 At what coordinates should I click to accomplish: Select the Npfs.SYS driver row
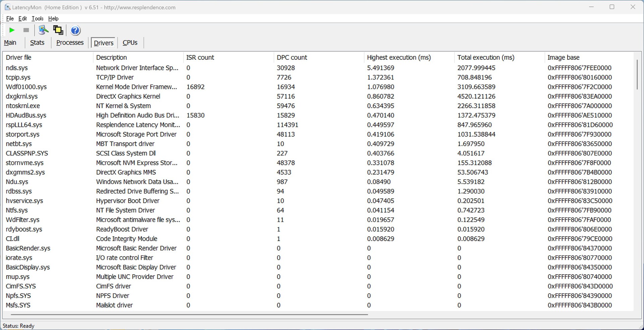pos(318,296)
